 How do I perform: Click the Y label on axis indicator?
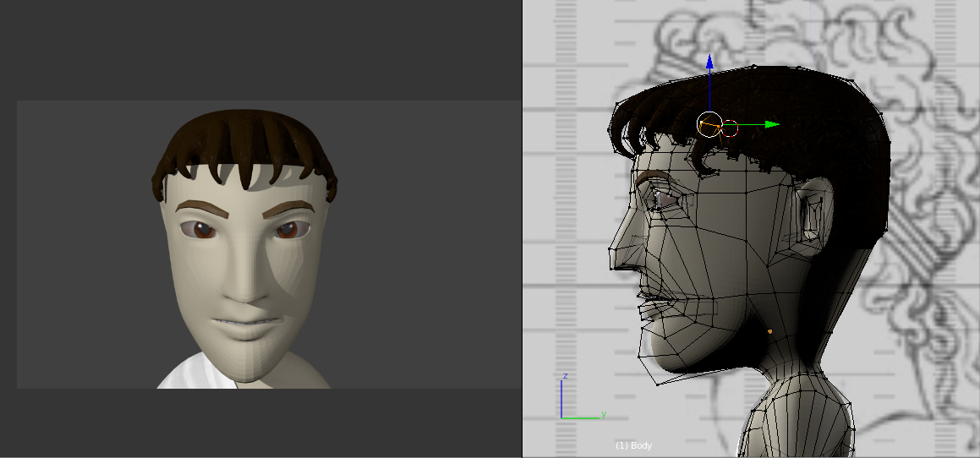[603, 414]
